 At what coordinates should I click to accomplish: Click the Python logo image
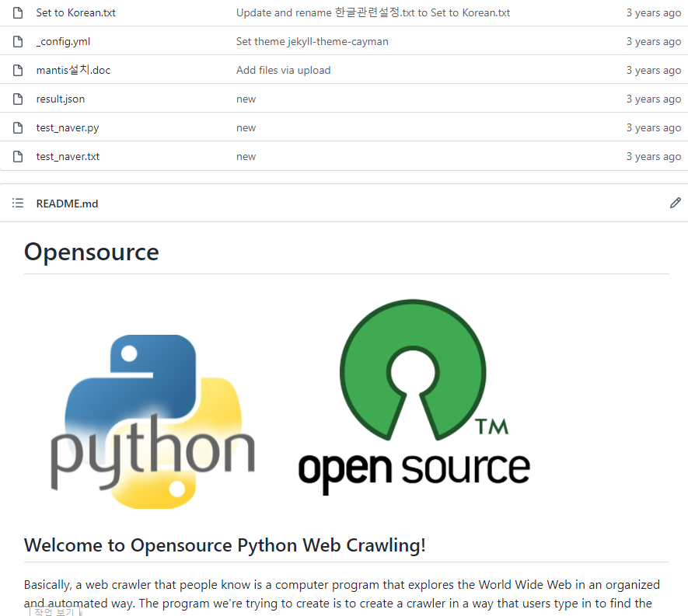click(152, 421)
